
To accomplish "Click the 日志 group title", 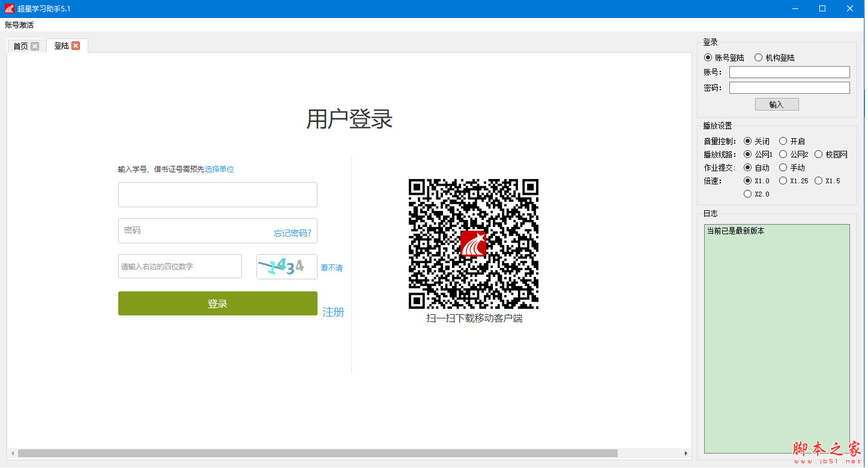I will pos(711,213).
